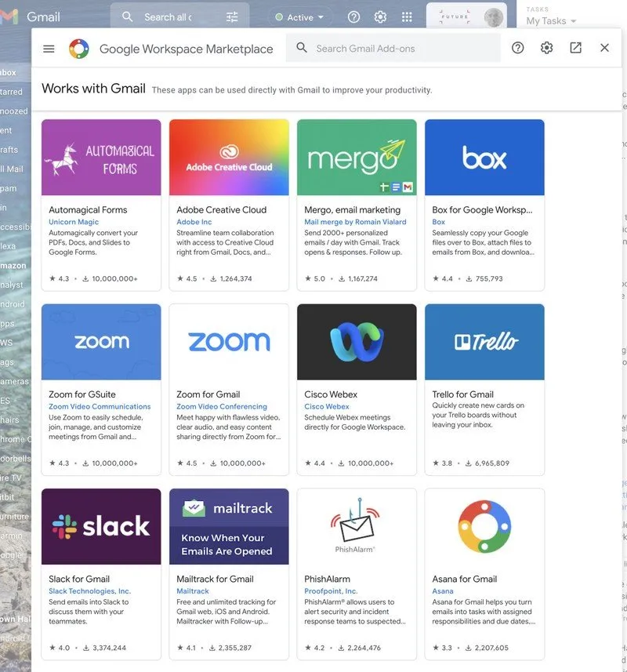Image resolution: width=627 pixels, height=672 pixels.
Task: Open the Unicorn Magic developer link
Action: click(74, 222)
